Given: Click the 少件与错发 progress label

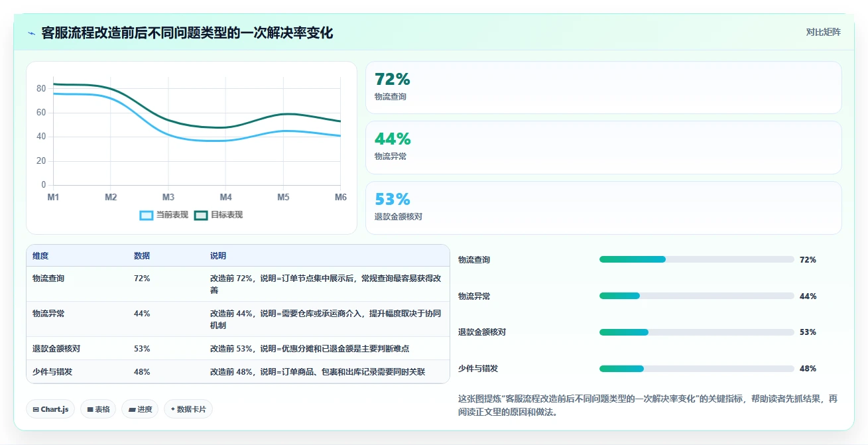Looking at the screenshot, I should tap(478, 368).
